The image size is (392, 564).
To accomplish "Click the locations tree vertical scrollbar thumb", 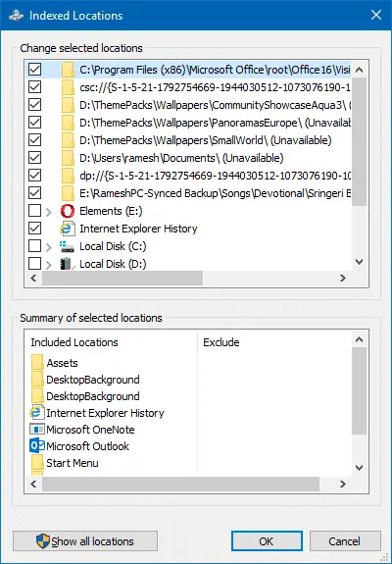I will (359, 141).
